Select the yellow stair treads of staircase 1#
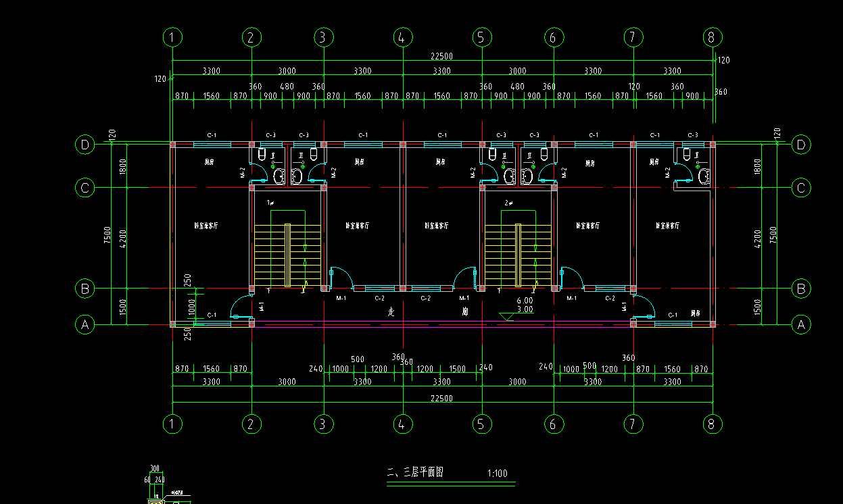The image size is (843, 504). point(287,255)
